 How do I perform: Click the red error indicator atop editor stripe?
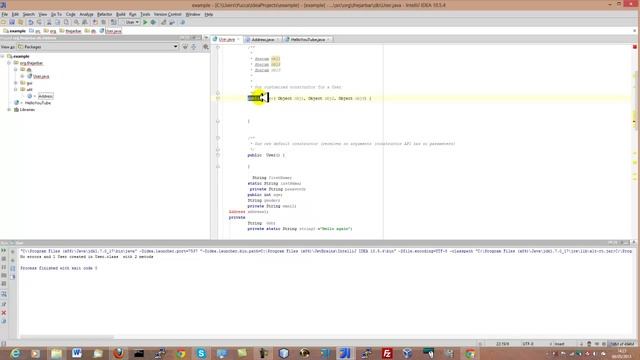(x=635, y=47)
